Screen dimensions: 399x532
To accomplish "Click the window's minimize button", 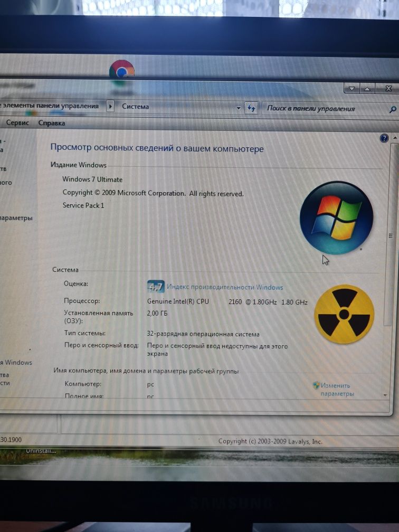I will coord(352,89).
